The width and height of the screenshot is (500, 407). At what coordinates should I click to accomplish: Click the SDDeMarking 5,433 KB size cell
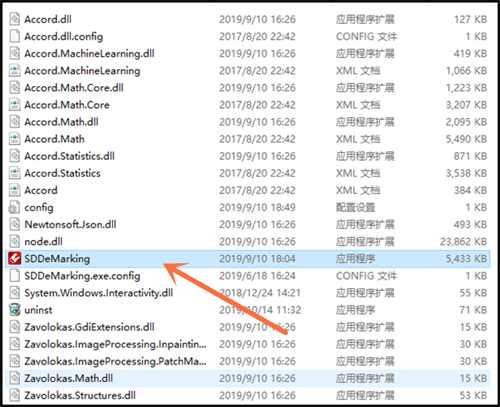[x=466, y=258]
